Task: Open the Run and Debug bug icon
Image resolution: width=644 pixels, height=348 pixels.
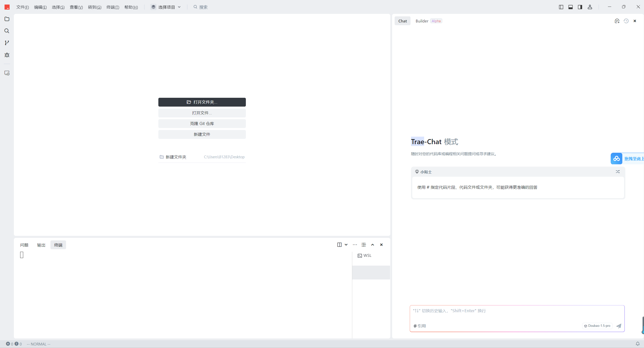Action: click(x=7, y=55)
